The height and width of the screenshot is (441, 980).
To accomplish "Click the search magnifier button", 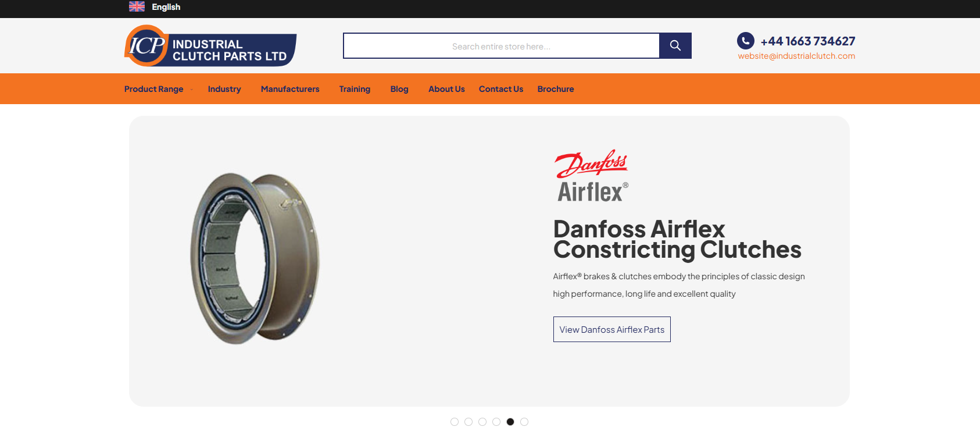I will (675, 45).
